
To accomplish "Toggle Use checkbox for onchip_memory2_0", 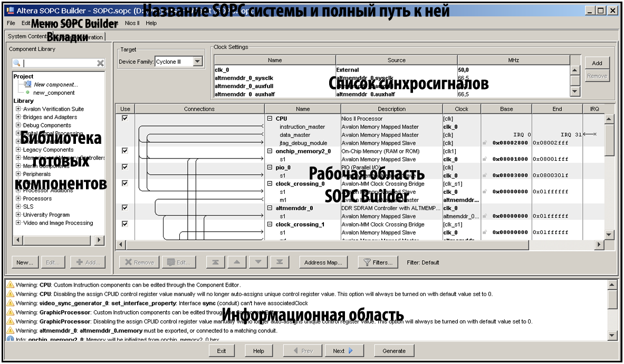I will [x=125, y=151].
